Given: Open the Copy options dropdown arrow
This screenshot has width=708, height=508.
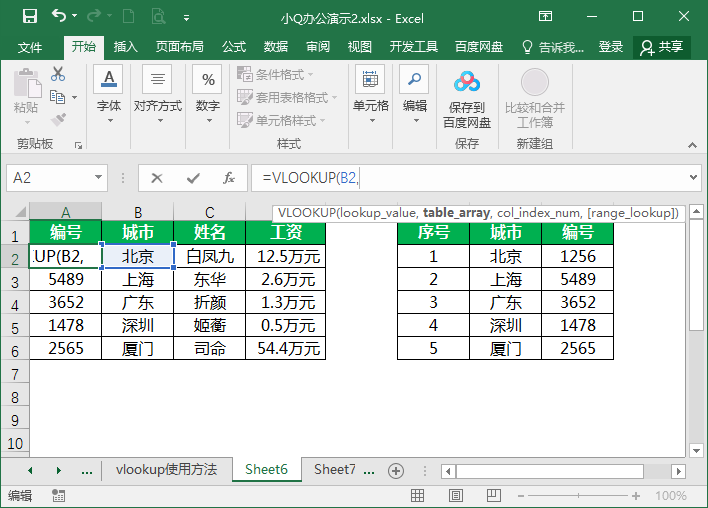Looking at the screenshot, I should pos(75,98).
